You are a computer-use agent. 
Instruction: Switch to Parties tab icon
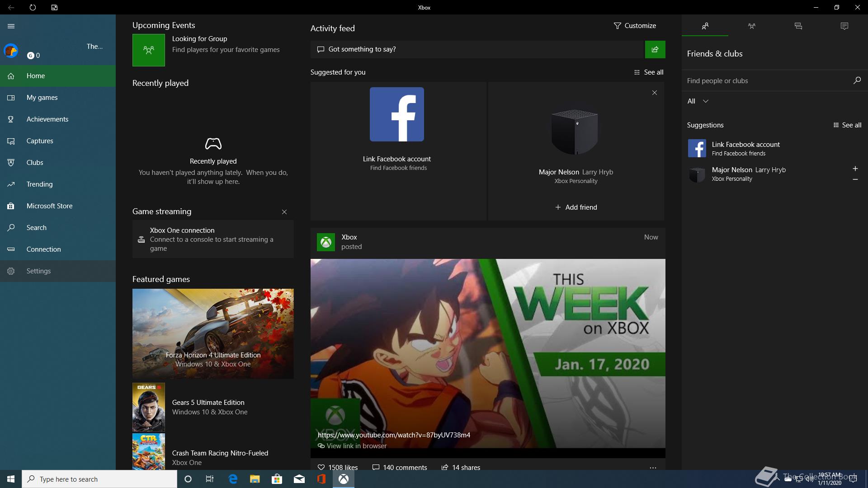tap(751, 26)
